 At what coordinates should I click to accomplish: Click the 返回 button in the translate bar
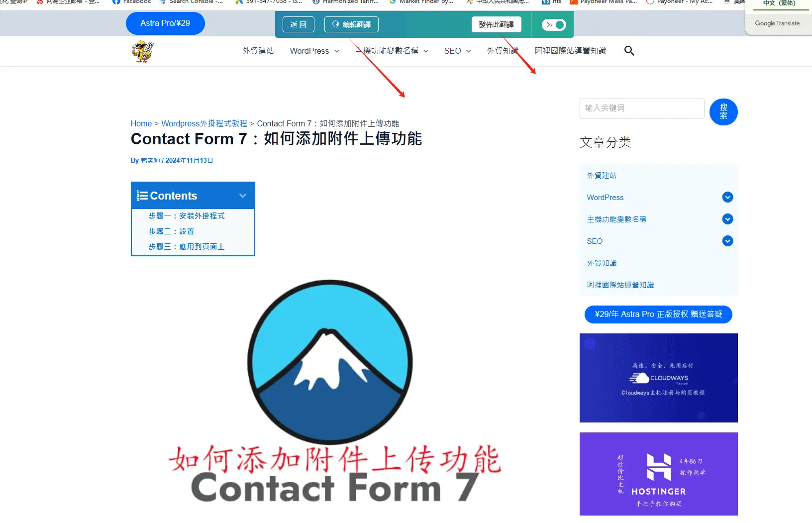(x=299, y=24)
